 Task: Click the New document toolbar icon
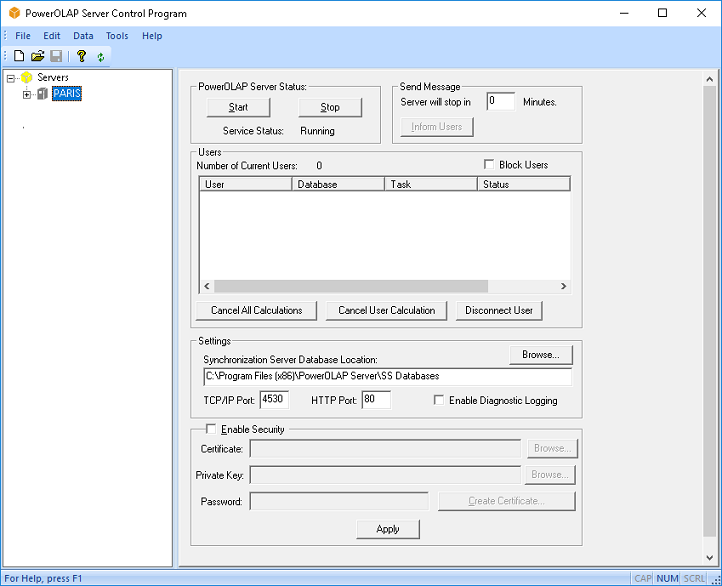[x=19, y=56]
